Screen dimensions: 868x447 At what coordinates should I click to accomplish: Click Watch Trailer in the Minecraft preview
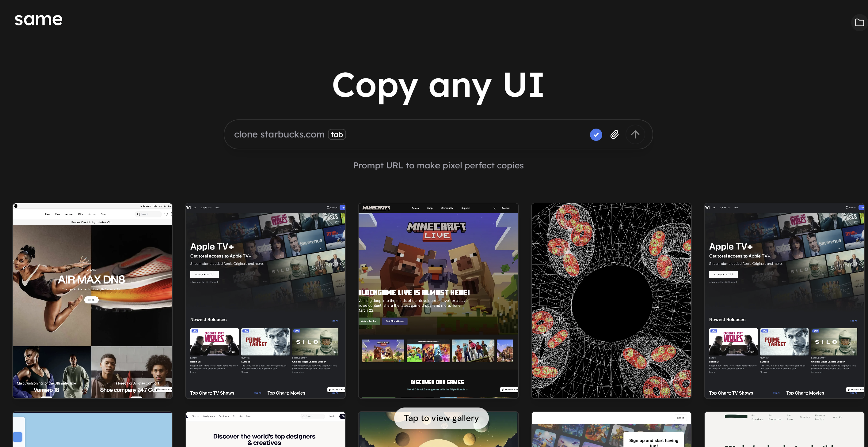tap(368, 321)
